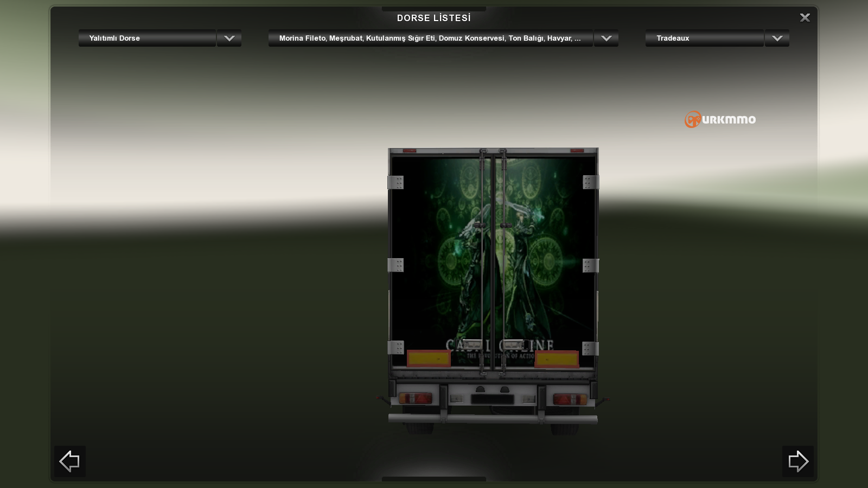
Task: Open the Yalıtımlı Dorse trailer type dropdown
Action: point(147,38)
